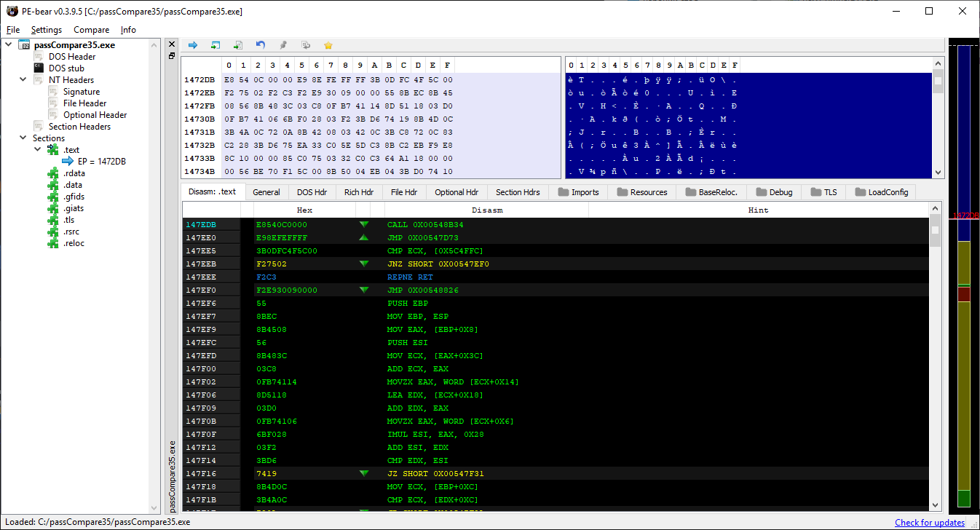
Task: Open the Compare menu
Action: click(91, 30)
